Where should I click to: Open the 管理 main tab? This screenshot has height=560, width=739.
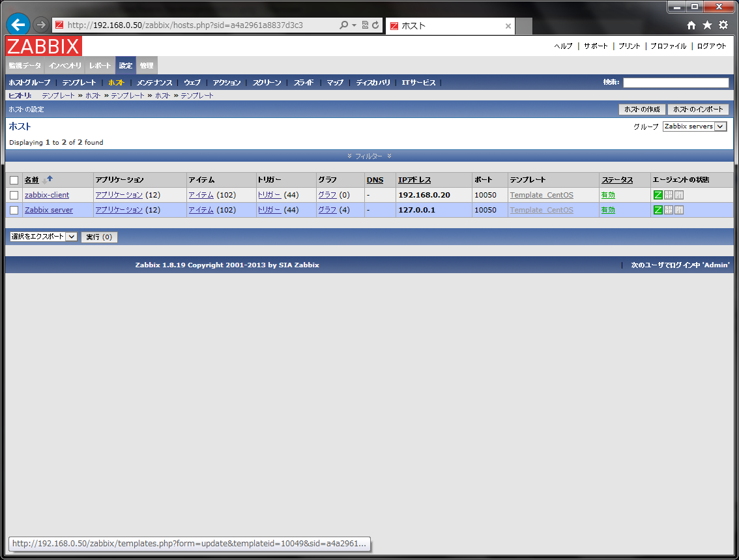coord(147,66)
